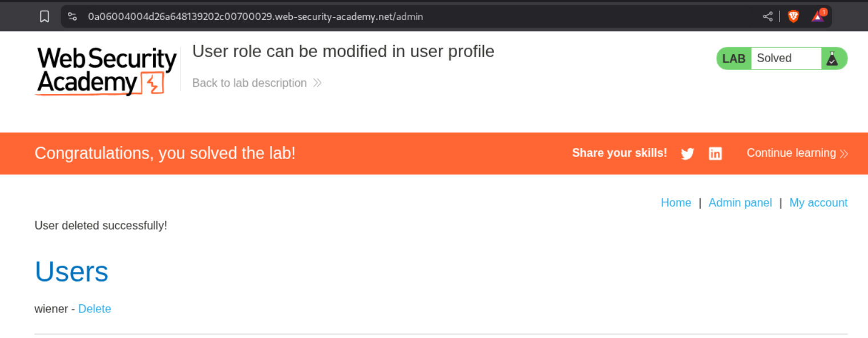The width and height of the screenshot is (868, 338).
Task: Follow the Back to lab description link
Action: coord(249,83)
